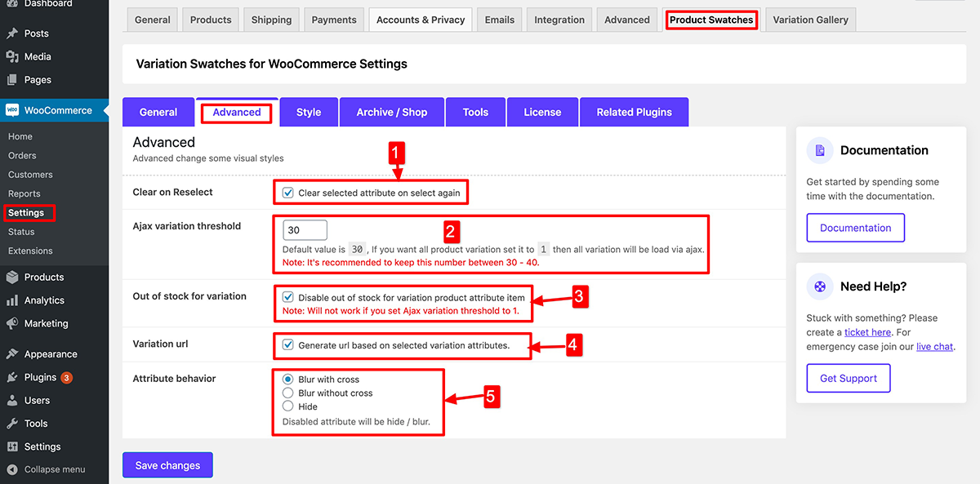Click the Products box icon in sidebar
The image size is (980, 484).
pos(12,277)
